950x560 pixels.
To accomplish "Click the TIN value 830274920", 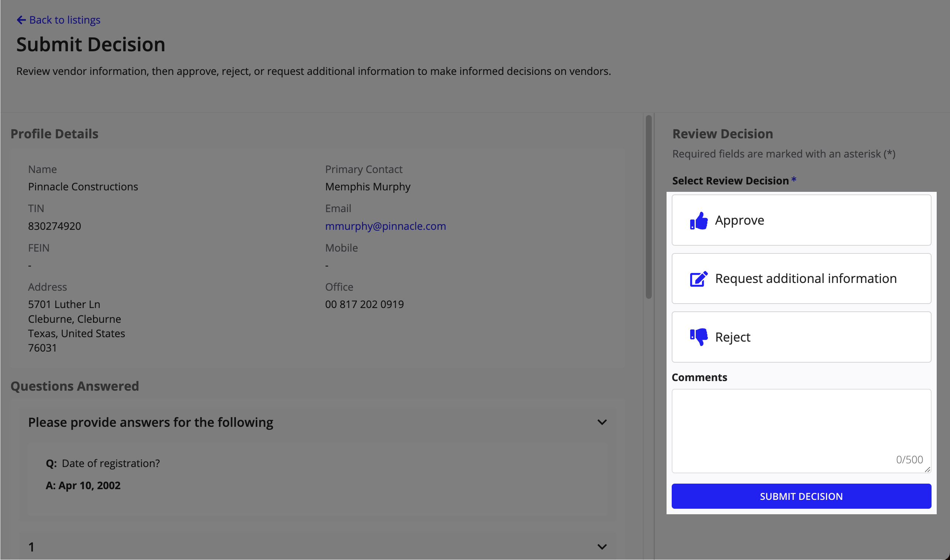I will tap(54, 226).
